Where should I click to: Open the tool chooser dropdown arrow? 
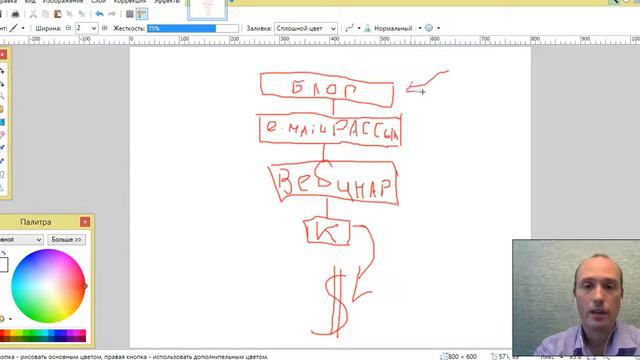point(23,28)
